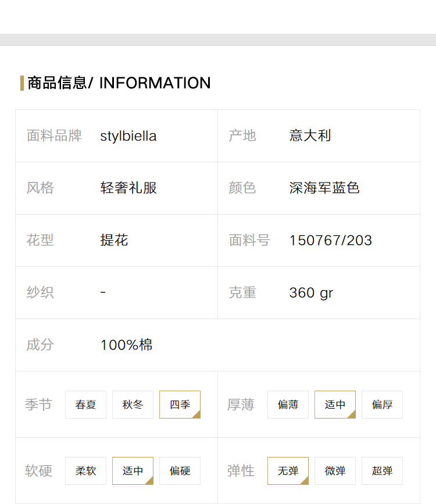The width and height of the screenshot is (436, 504).
Task: Select the 秋冬 season option
Action: coord(133,405)
